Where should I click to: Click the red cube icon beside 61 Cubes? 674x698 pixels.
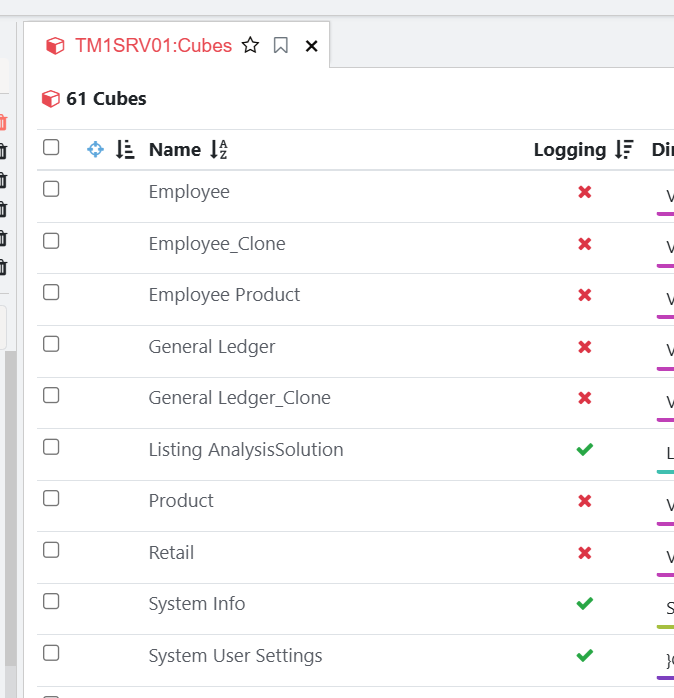pos(50,99)
